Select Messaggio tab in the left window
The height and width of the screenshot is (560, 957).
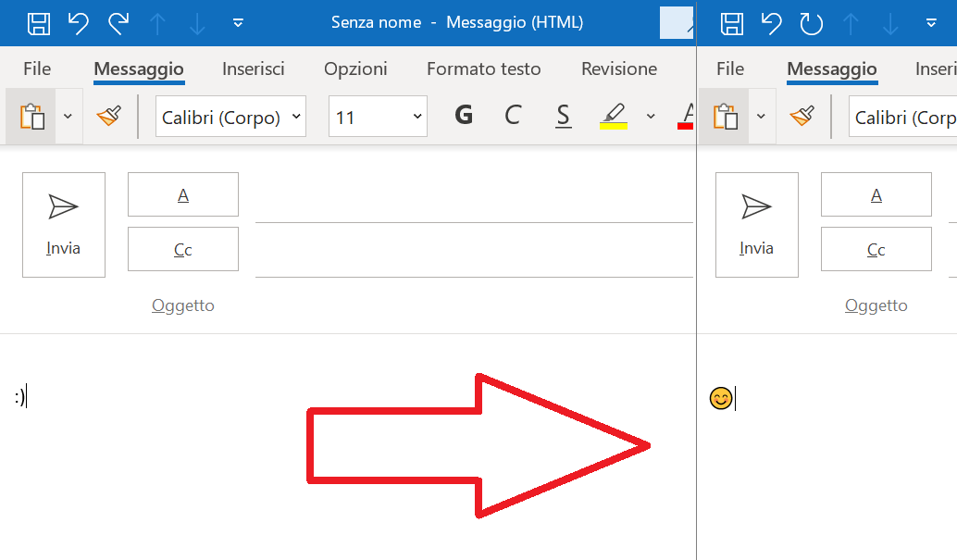tap(139, 69)
